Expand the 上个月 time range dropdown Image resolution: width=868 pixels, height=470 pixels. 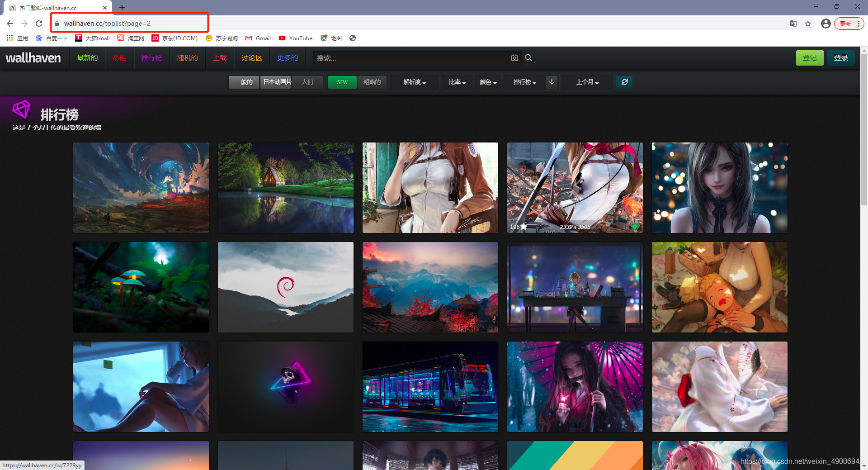point(587,82)
